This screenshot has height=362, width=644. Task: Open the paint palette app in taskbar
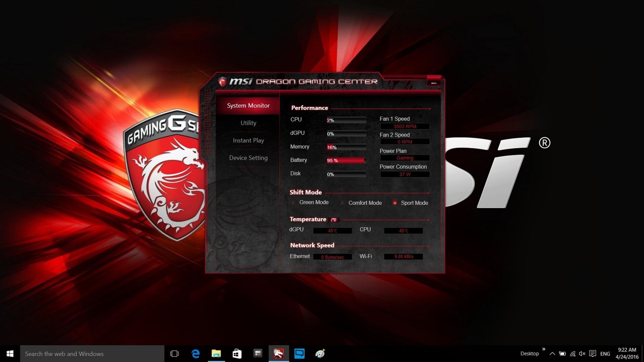click(320, 354)
